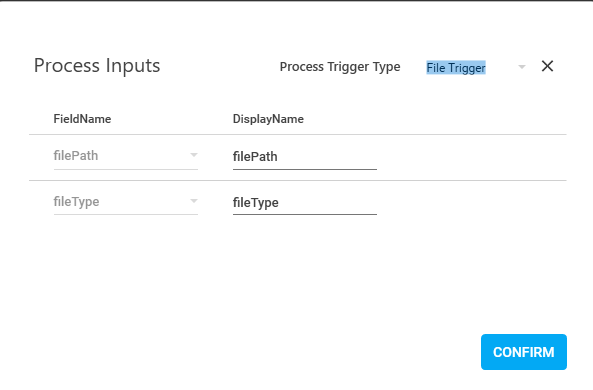This screenshot has height=390, width=593.
Task: Click the blank space right of filePath row
Action: 472,157
